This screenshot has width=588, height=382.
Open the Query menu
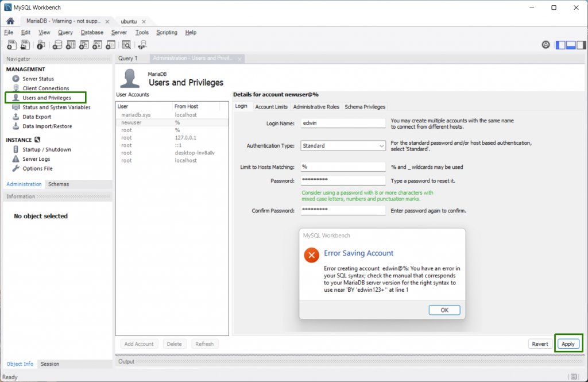click(65, 32)
